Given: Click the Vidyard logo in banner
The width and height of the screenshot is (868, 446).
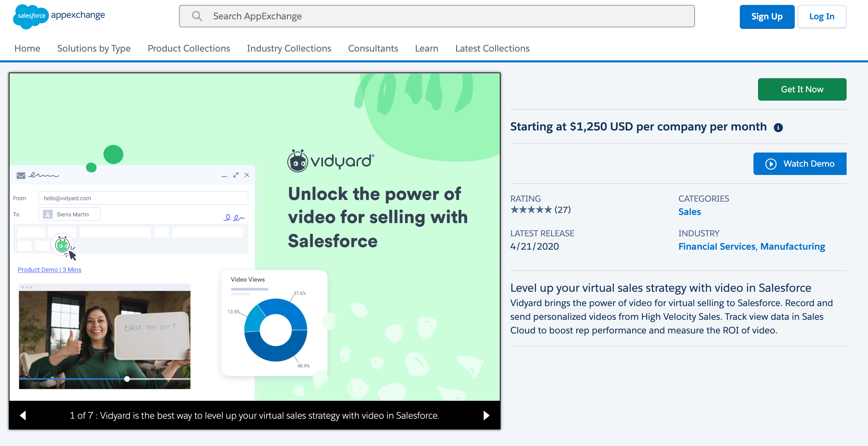Looking at the screenshot, I should (331, 161).
